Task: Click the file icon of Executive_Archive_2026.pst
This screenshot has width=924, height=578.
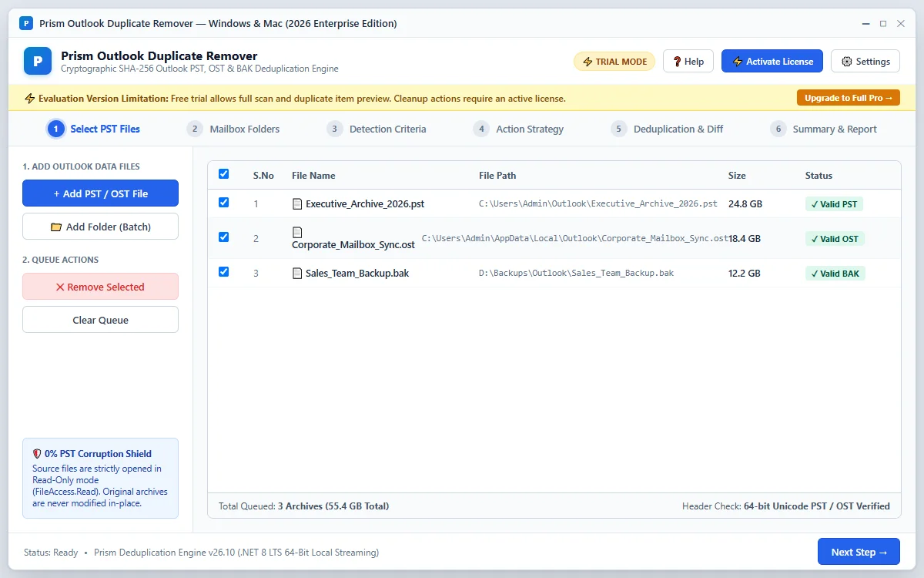Action: point(297,204)
